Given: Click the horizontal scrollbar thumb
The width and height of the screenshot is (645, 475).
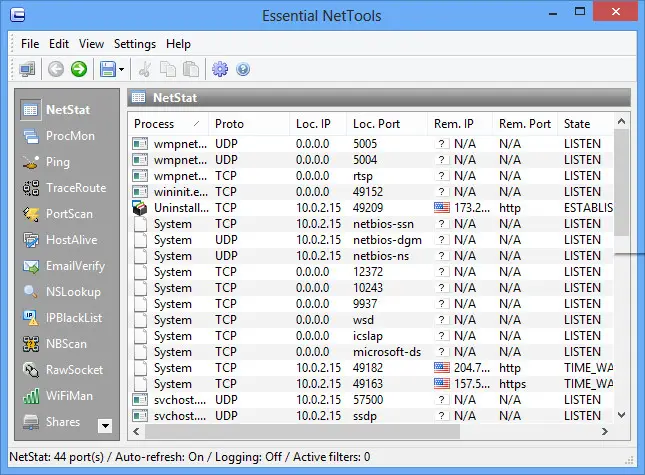Looking at the screenshot, I should (x=302, y=431).
